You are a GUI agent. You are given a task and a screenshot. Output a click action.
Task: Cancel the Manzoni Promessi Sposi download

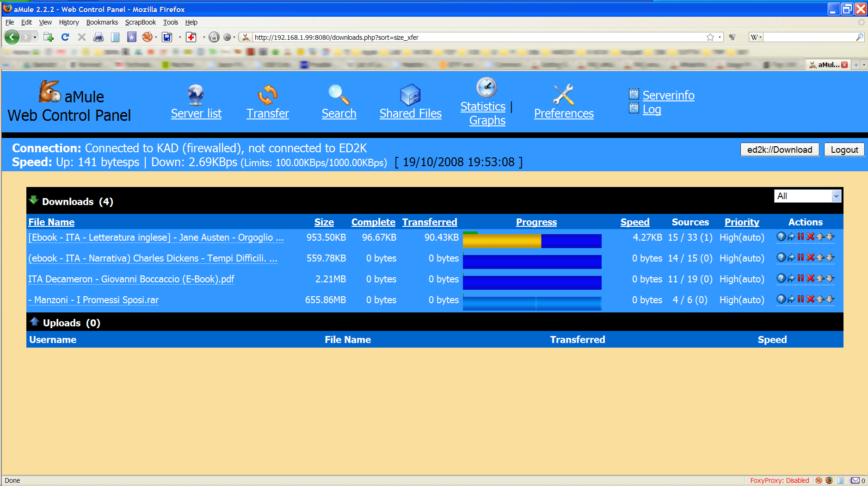(x=810, y=299)
